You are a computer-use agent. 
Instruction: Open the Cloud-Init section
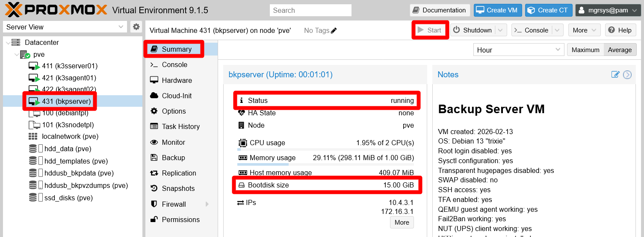181,96
